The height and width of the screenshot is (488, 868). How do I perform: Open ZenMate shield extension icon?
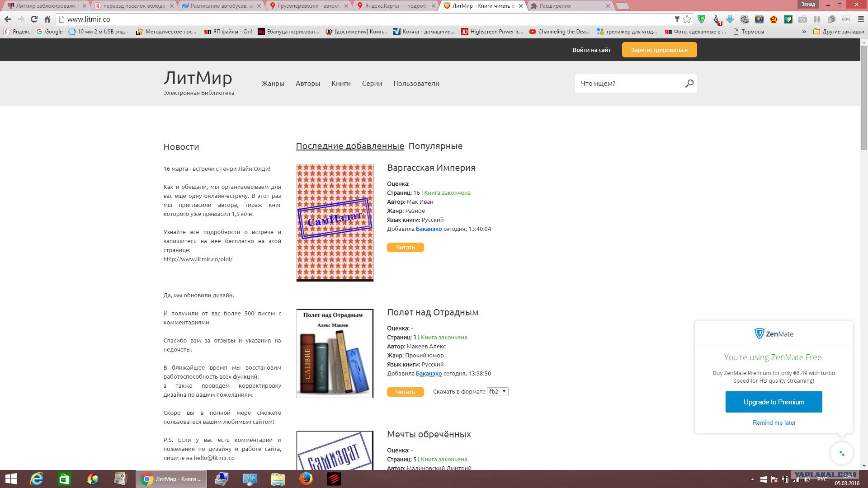(x=702, y=19)
